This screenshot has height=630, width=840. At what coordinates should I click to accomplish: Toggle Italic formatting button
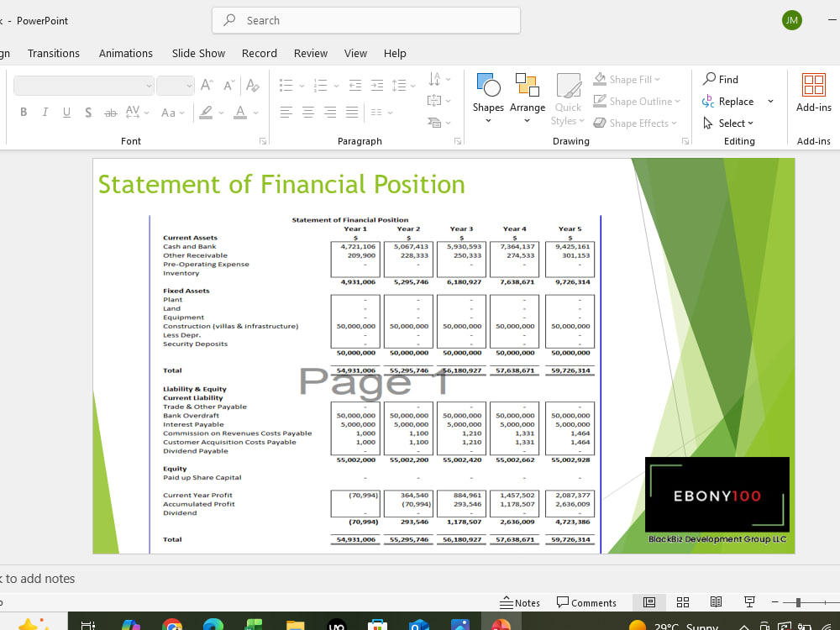pos(45,112)
